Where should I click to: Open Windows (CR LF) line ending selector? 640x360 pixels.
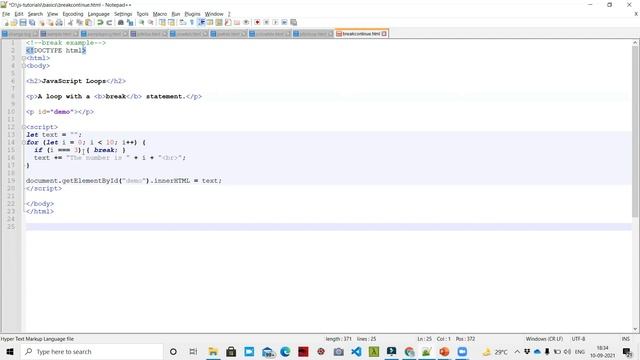pos(544,339)
